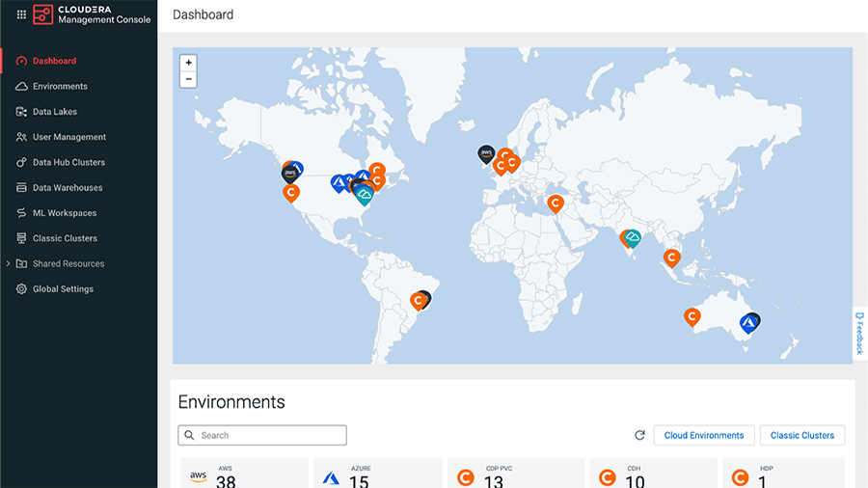Click the Shared Resources folder icon
Image resolution: width=868 pixels, height=488 pixels.
(x=21, y=263)
